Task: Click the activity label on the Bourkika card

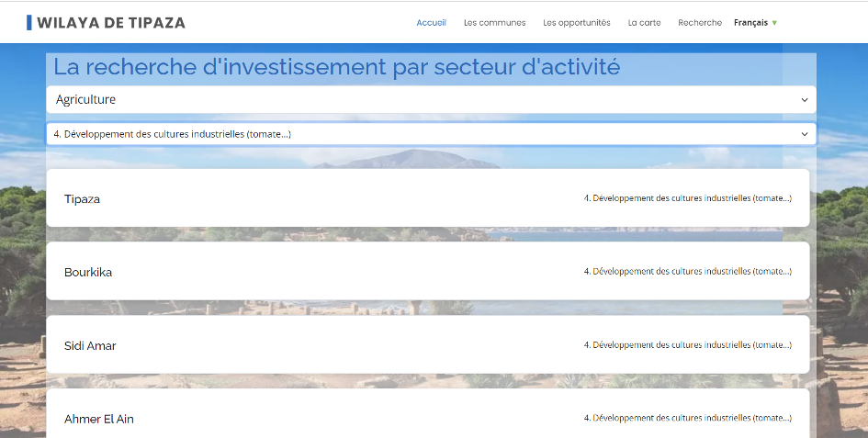Action: click(x=687, y=271)
